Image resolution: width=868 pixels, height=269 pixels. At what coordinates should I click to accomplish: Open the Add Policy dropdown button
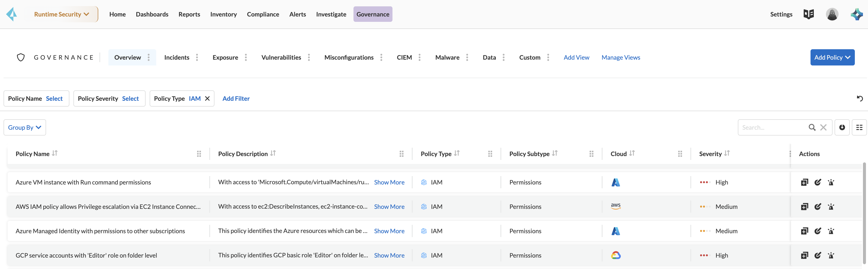pyautogui.click(x=832, y=57)
